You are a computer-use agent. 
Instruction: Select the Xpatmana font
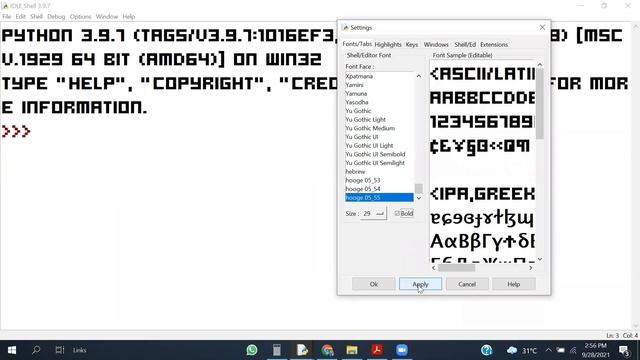(x=379, y=76)
